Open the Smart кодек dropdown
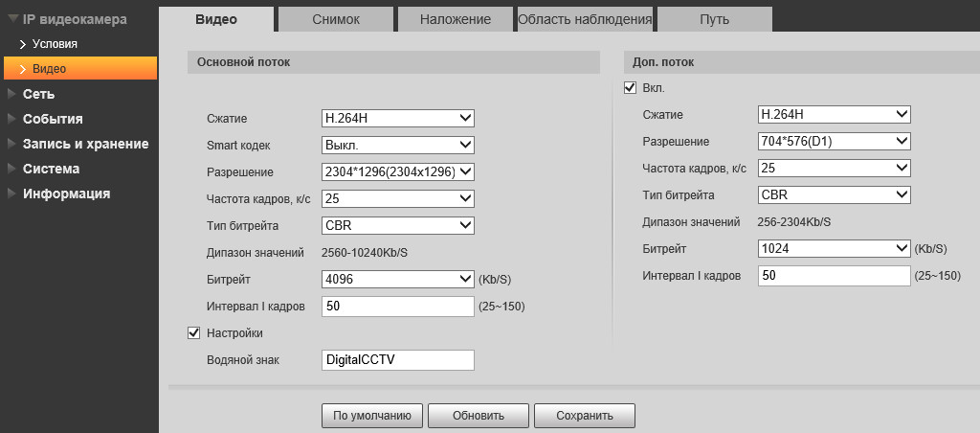The width and height of the screenshot is (980, 433). pyautogui.click(x=398, y=145)
